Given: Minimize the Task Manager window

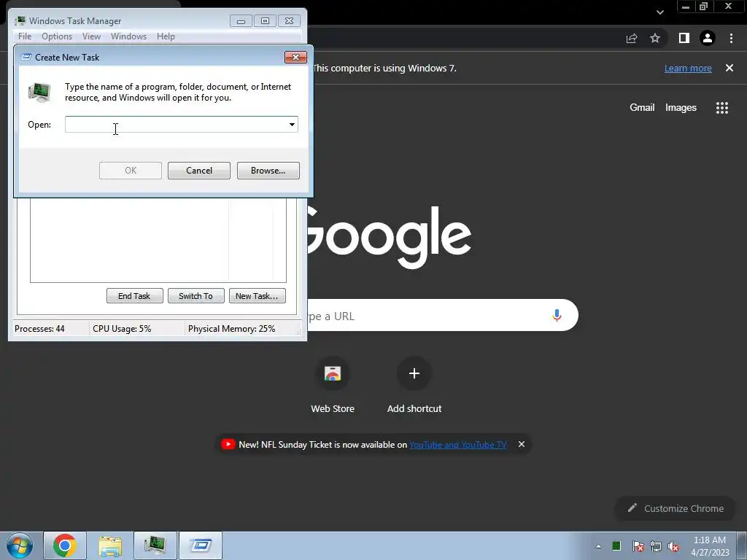Looking at the screenshot, I should click(x=241, y=21).
